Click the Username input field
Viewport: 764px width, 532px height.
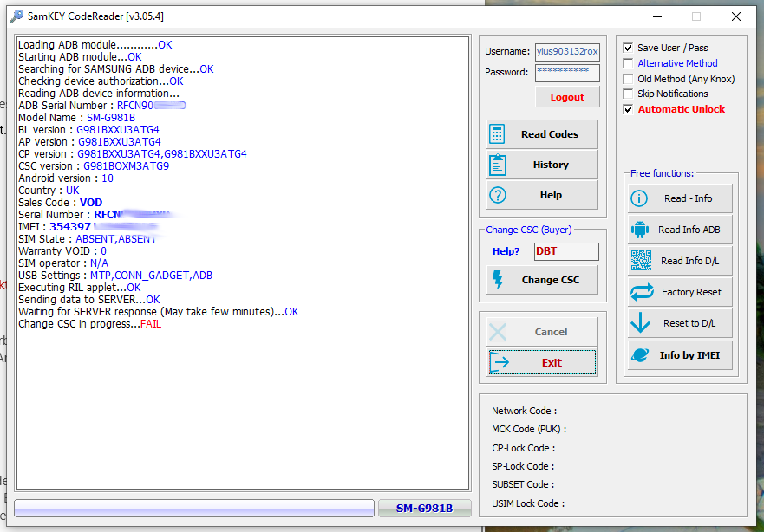coord(567,52)
